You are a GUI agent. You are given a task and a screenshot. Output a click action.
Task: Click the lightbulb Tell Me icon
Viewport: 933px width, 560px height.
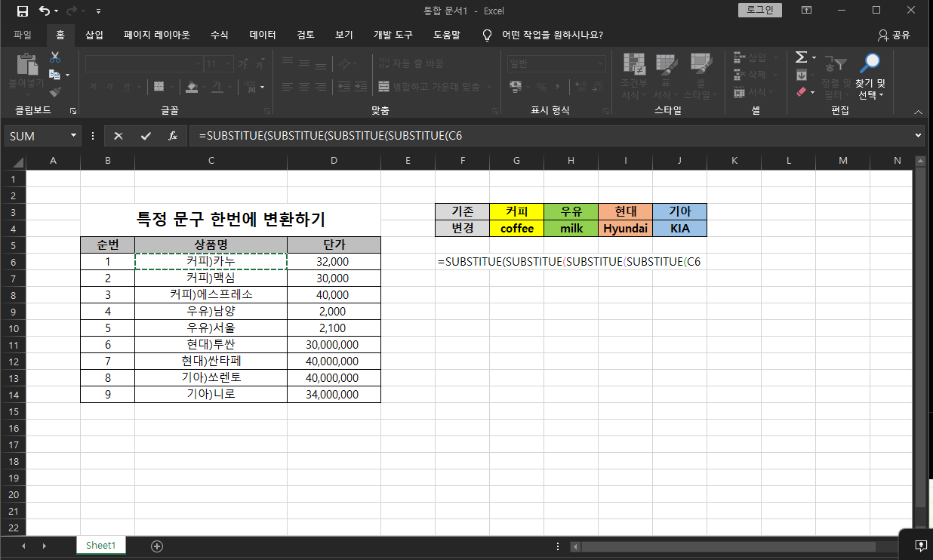click(488, 35)
